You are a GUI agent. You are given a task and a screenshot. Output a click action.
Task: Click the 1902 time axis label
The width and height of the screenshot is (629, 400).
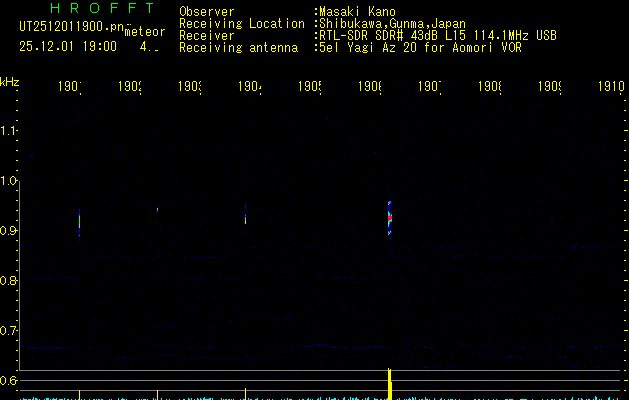pos(130,86)
